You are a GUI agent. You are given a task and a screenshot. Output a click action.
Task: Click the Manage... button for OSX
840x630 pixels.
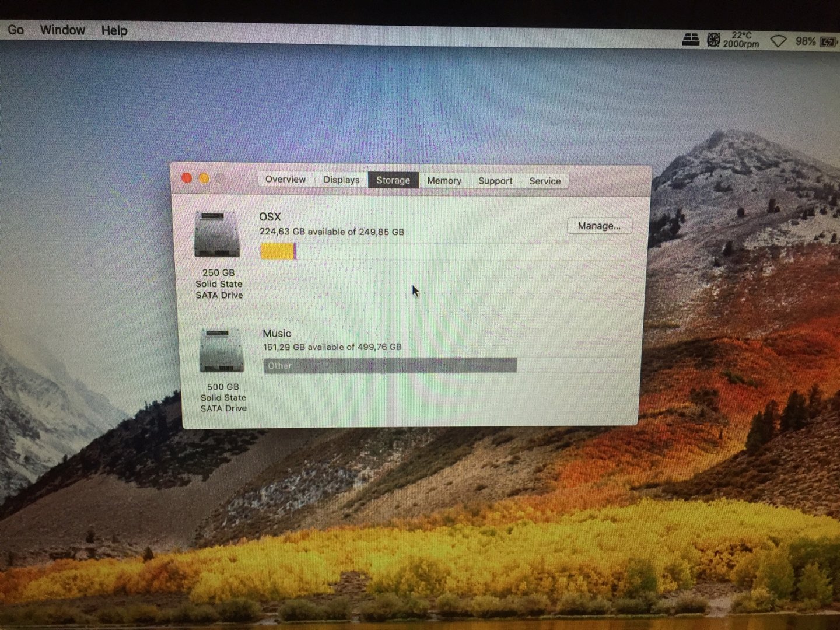(x=599, y=226)
